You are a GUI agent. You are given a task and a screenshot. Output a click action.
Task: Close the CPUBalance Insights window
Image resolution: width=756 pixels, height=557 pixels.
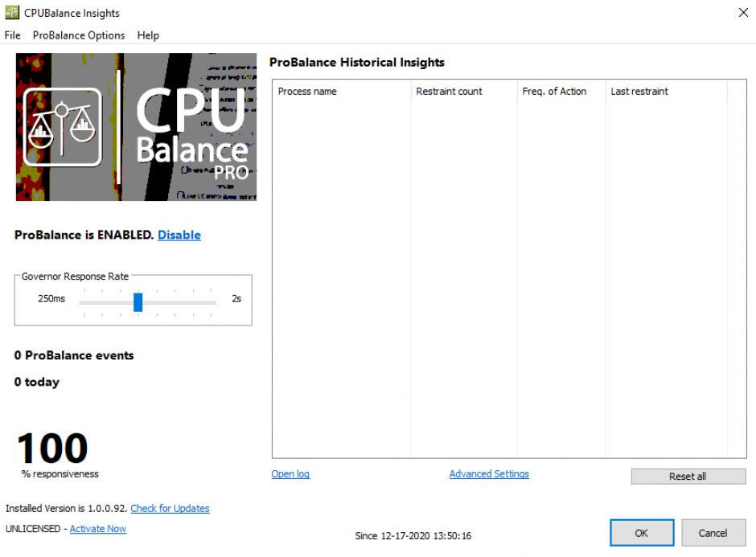tap(743, 13)
